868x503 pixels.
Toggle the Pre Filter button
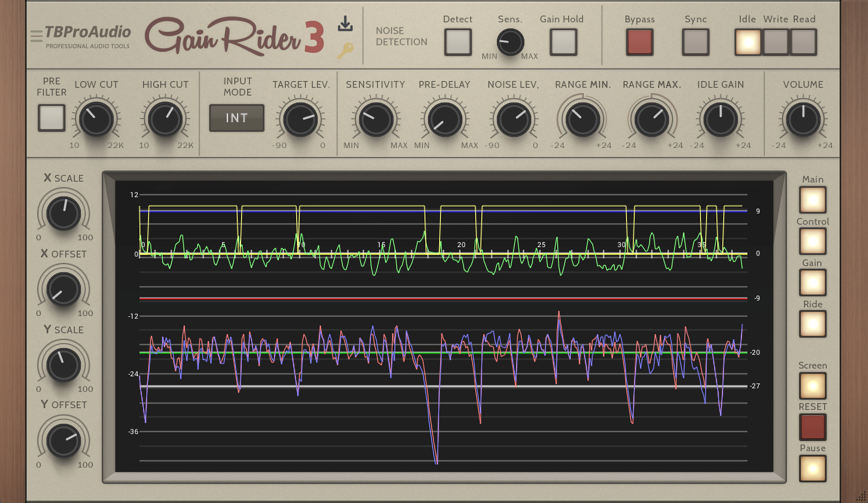(52, 118)
